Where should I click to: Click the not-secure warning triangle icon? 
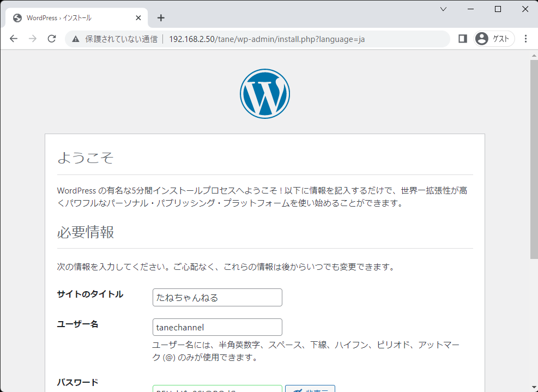[75, 39]
